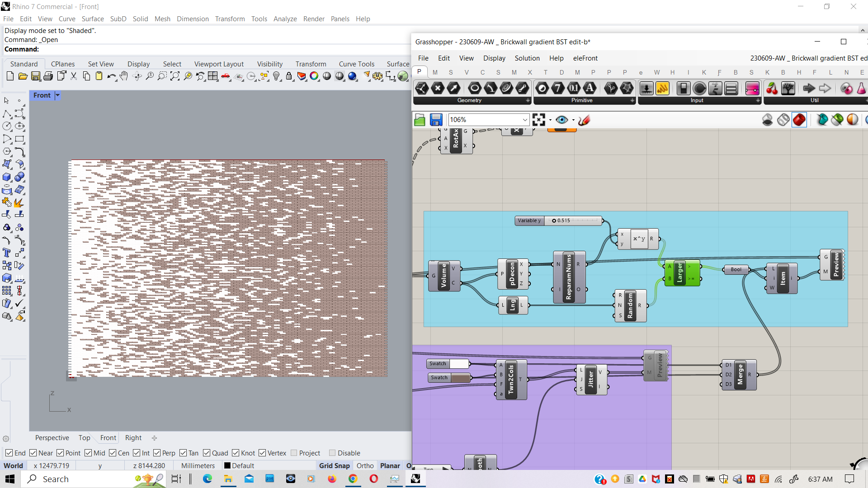Click the cherries icon in Util panel
The image size is (868, 488).
click(772, 88)
